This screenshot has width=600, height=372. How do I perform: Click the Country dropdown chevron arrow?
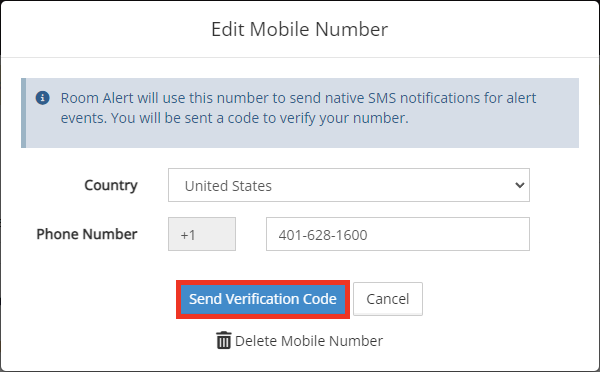519,185
